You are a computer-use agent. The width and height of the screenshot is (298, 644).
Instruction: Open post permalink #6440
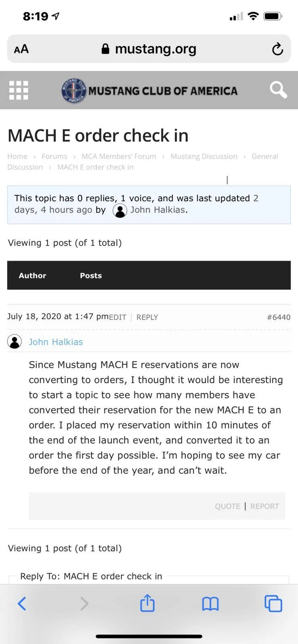tap(279, 317)
